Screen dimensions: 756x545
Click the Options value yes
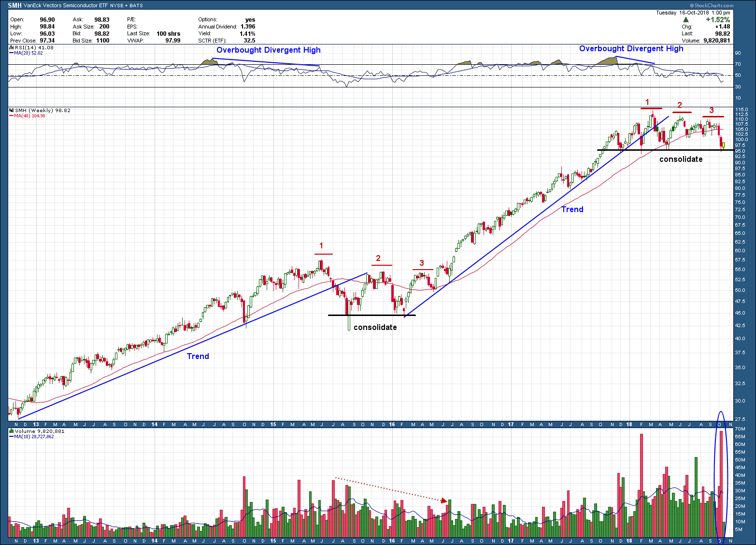pyautogui.click(x=250, y=20)
